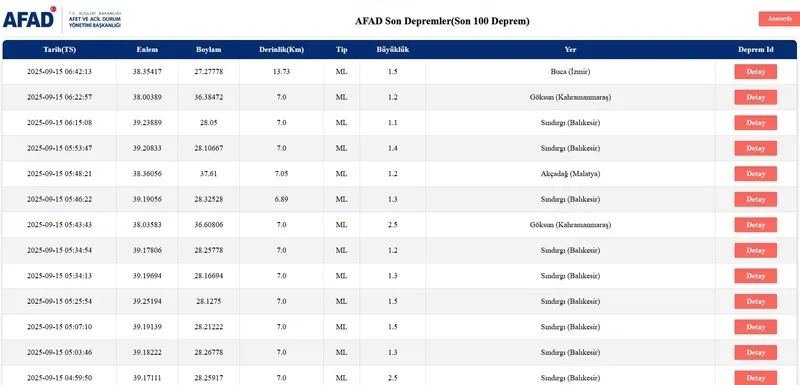Open Detay for the Akçadağ (Malatya) earthquake
Image resolution: width=800 pixels, height=385 pixels.
(756, 173)
